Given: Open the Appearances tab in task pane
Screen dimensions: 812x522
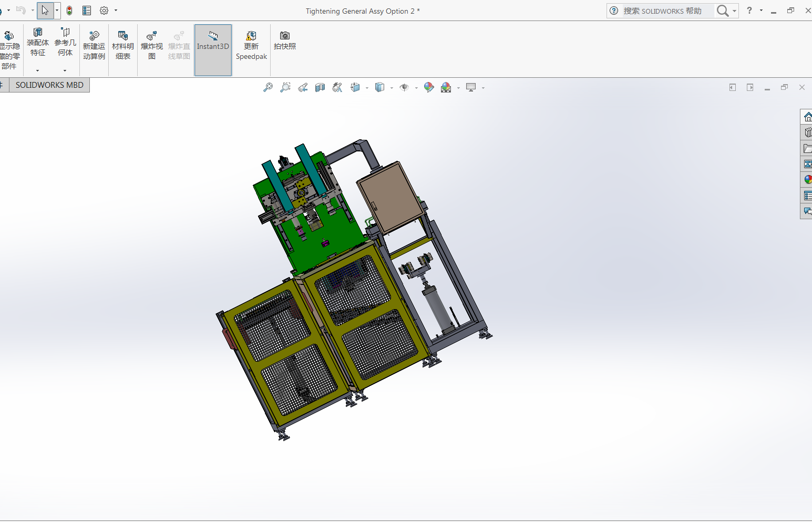Looking at the screenshot, I should point(807,180).
